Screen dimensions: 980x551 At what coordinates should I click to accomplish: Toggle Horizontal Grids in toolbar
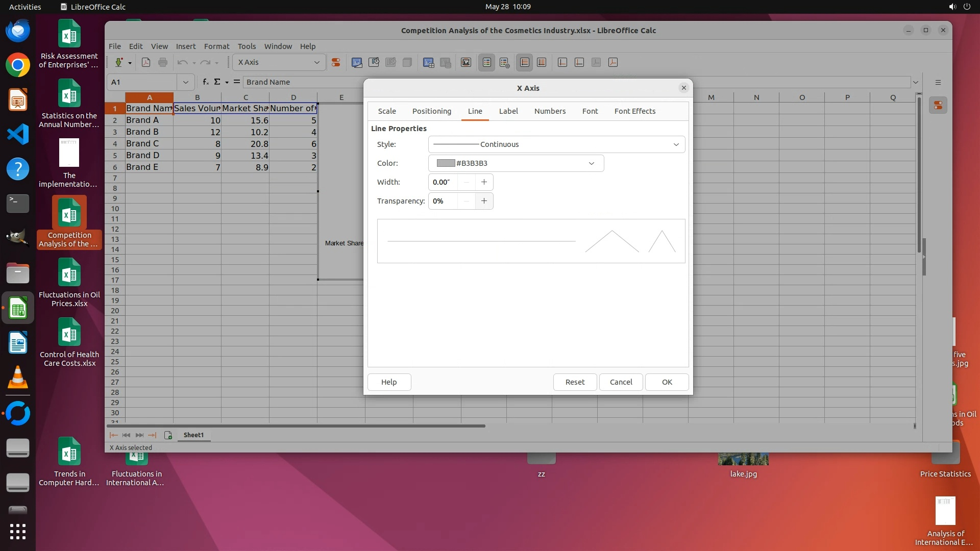[524, 62]
